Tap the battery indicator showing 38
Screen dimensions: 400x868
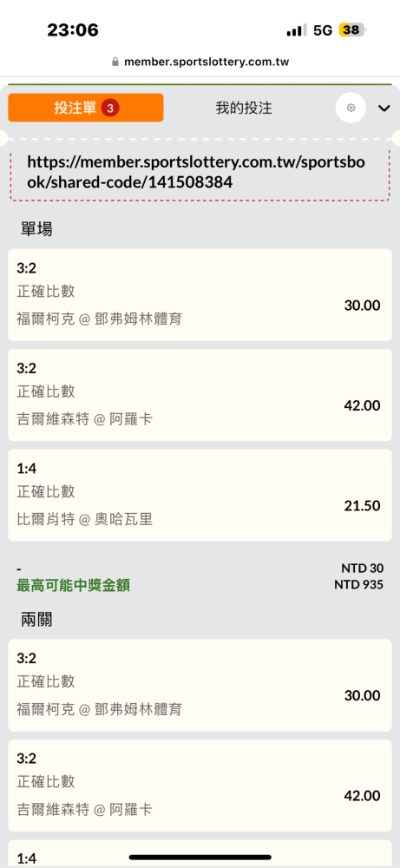click(x=352, y=30)
